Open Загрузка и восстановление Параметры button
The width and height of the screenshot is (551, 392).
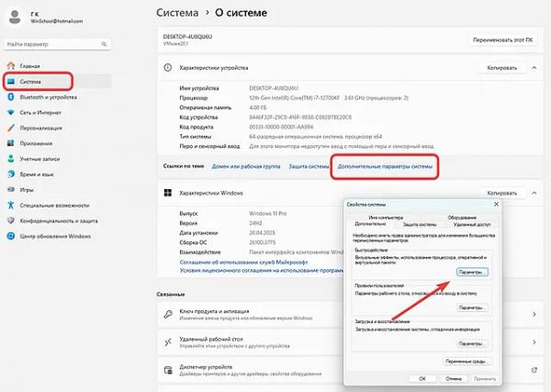coord(472,343)
